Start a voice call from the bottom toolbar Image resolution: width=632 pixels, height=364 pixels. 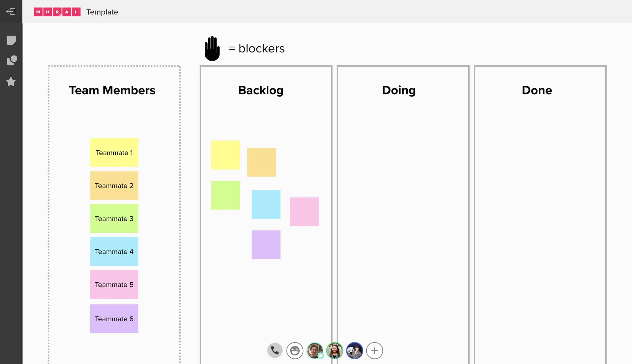tap(275, 350)
